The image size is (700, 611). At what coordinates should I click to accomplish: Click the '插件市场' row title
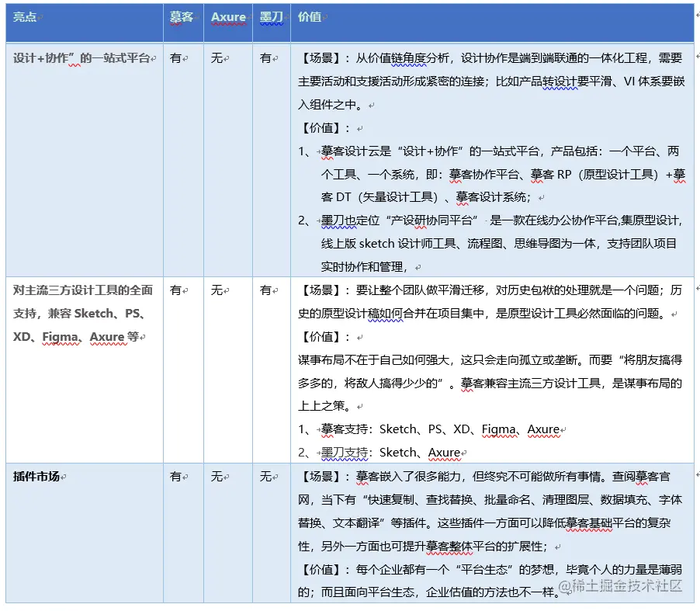tap(36, 477)
